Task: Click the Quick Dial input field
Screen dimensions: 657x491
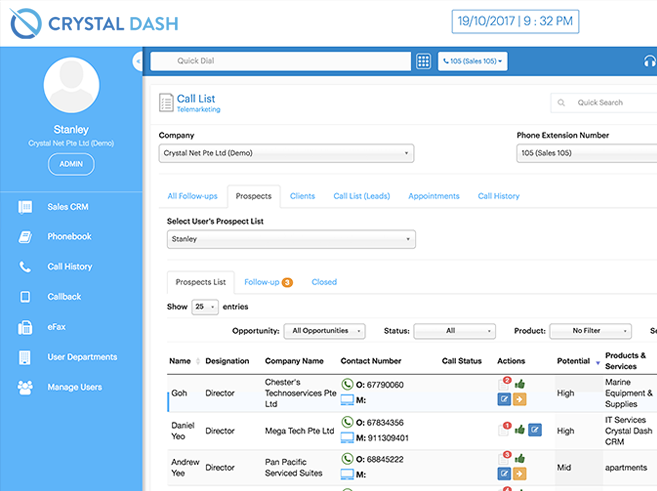Action: coord(281,61)
